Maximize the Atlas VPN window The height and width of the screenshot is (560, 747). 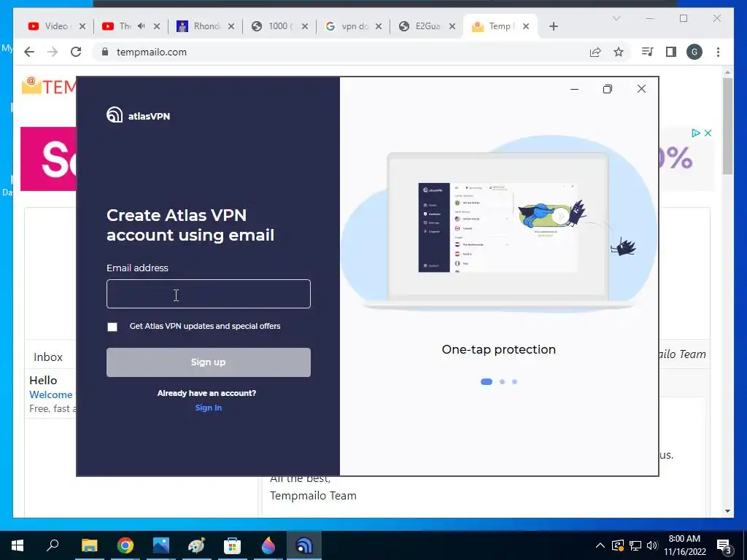(608, 88)
